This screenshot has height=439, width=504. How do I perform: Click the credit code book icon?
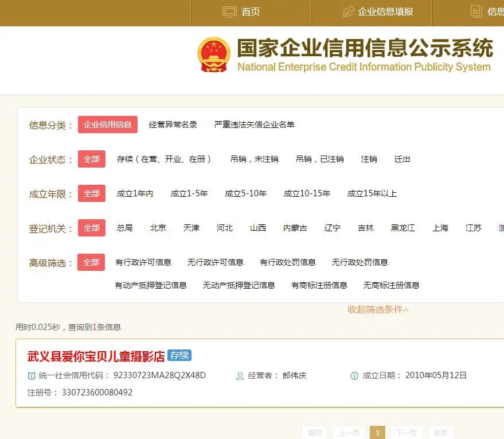click(x=32, y=376)
